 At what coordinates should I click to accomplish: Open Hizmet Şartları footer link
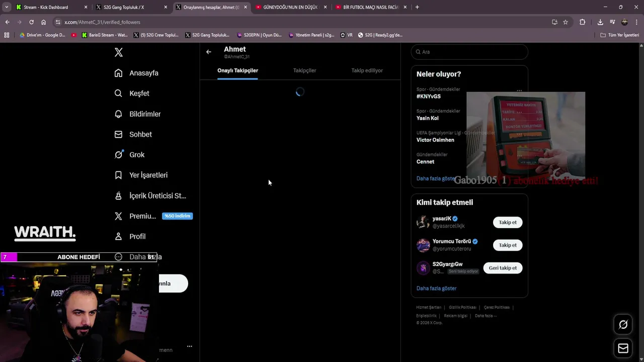click(429, 307)
